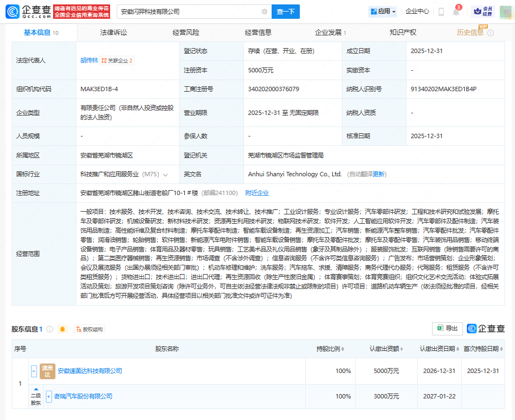Click the 查一下 search button

(x=285, y=11)
